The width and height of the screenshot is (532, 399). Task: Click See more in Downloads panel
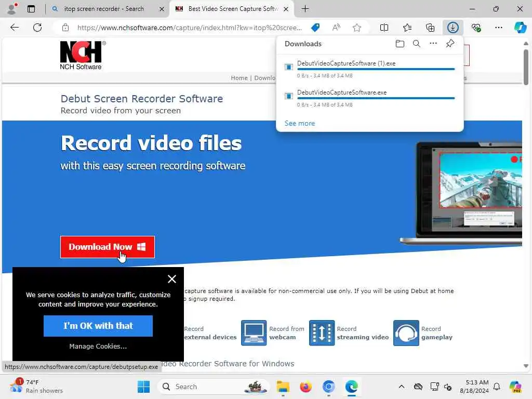pyautogui.click(x=300, y=123)
